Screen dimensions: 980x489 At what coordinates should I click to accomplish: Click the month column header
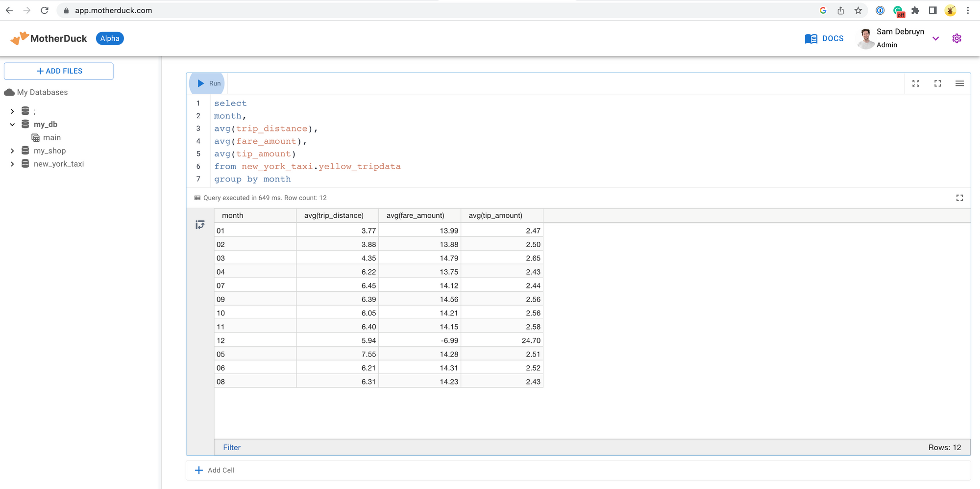[x=232, y=215]
